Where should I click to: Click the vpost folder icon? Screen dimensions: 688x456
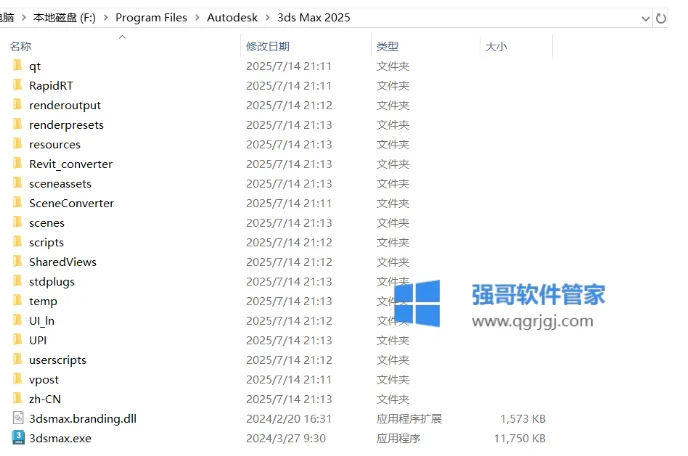click(18, 379)
